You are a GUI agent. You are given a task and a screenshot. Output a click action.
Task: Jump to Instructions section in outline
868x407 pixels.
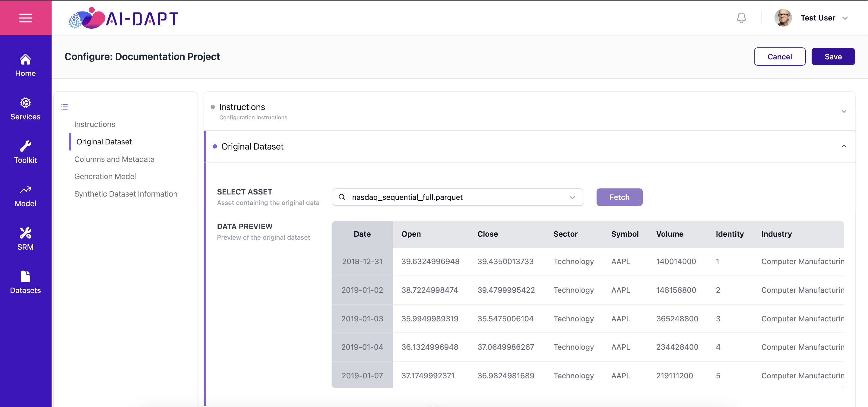[95, 124]
